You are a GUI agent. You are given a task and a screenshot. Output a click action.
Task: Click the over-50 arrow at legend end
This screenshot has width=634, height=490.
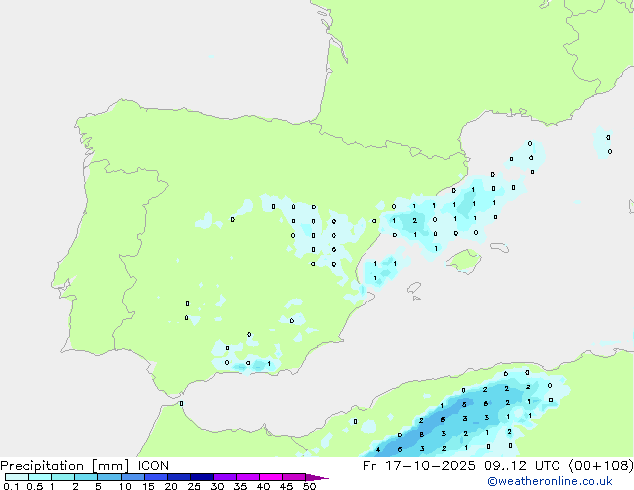point(317,477)
